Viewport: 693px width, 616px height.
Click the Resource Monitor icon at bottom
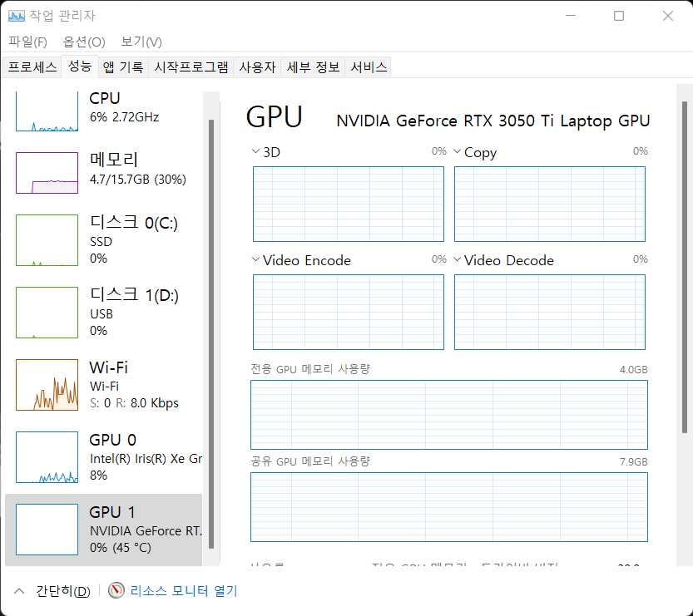click(116, 591)
